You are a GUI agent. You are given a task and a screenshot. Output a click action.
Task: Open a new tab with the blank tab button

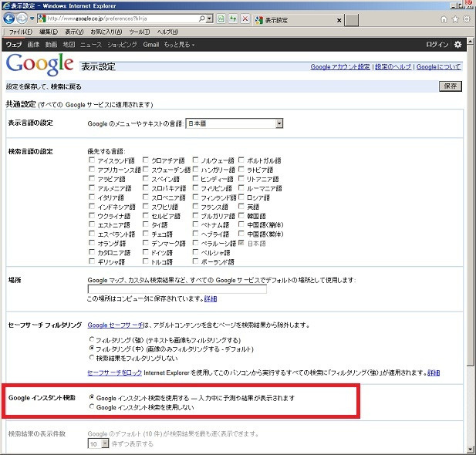pos(352,20)
